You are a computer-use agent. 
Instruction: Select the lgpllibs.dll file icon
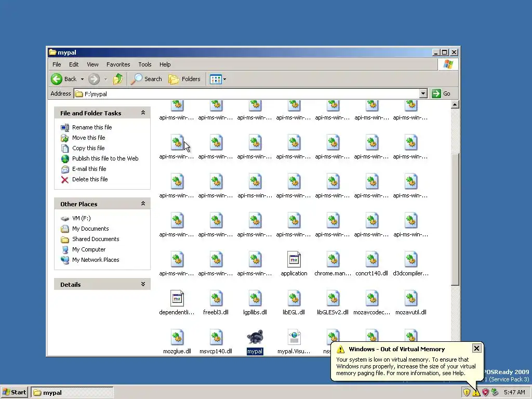(255, 299)
